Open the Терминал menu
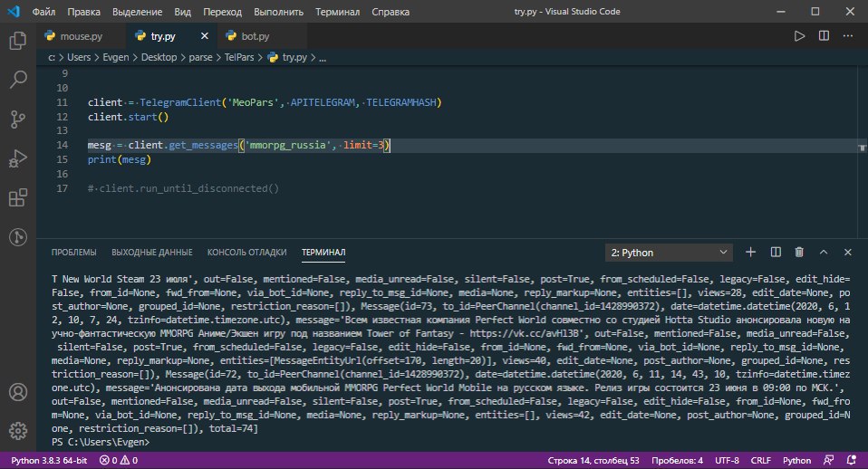Viewport: 868px width, 469px height. [x=338, y=12]
